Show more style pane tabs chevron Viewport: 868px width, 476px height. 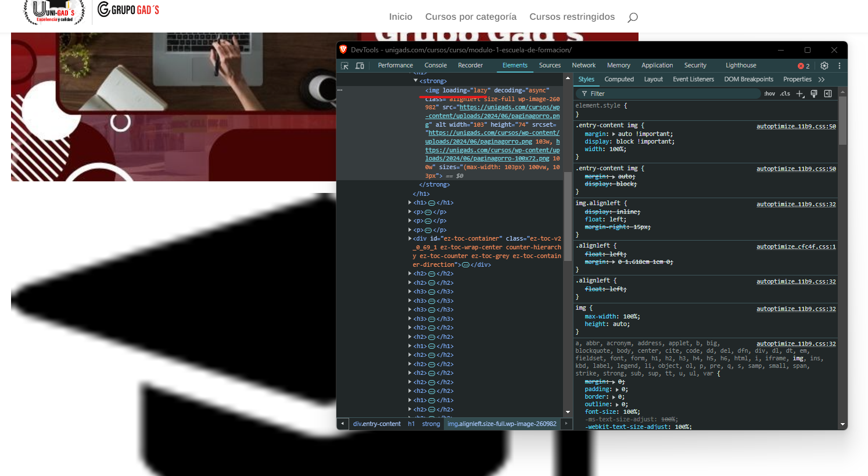coord(822,80)
